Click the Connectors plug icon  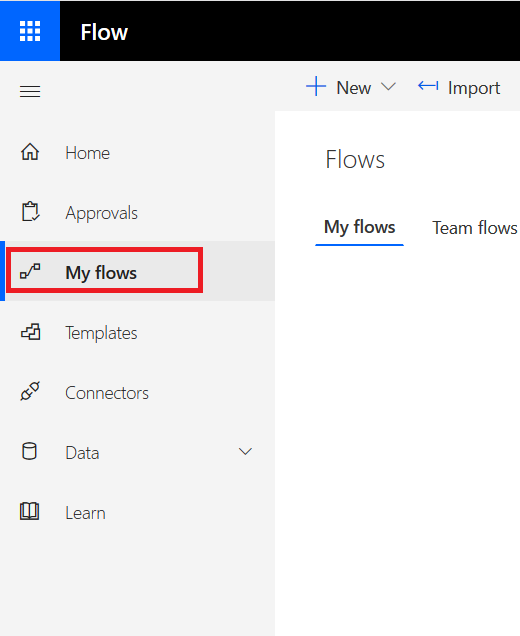[30, 391]
